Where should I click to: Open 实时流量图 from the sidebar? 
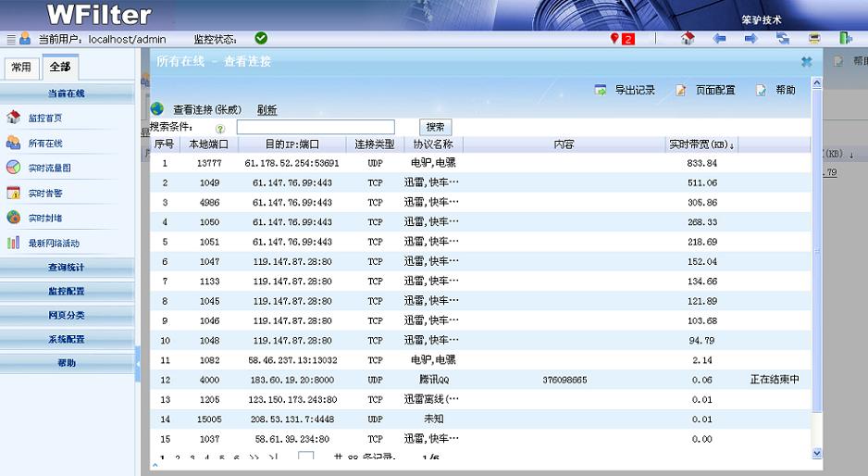49,169
